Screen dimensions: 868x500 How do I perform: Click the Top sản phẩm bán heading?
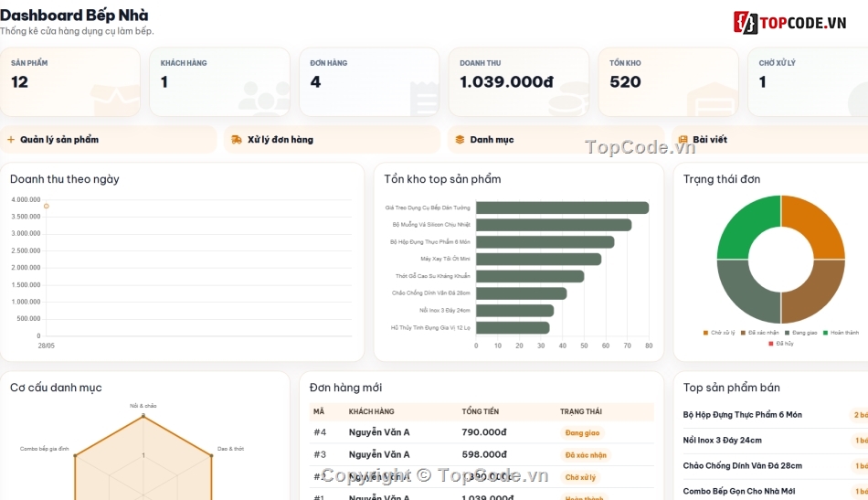(x=731, y=388)
